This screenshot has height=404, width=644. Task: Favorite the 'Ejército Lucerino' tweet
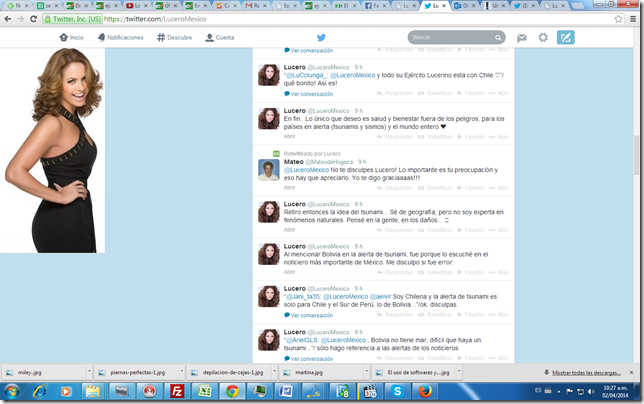tap(471, 94)
